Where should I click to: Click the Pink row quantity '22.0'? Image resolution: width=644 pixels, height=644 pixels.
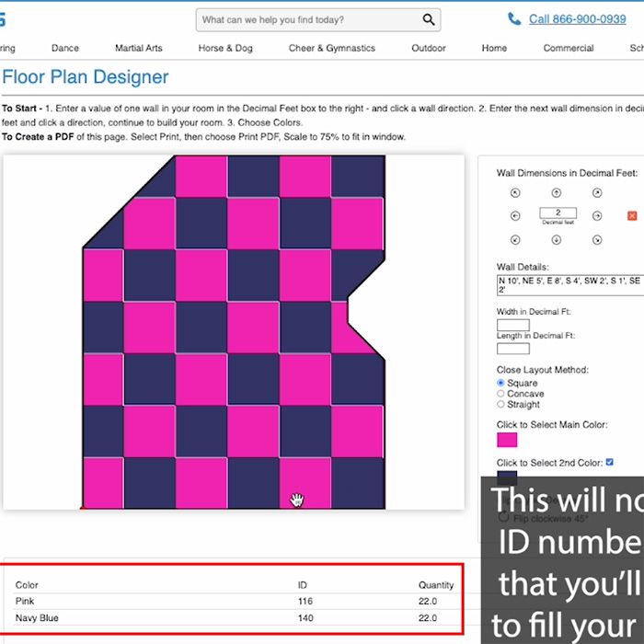tap(428, 601)
